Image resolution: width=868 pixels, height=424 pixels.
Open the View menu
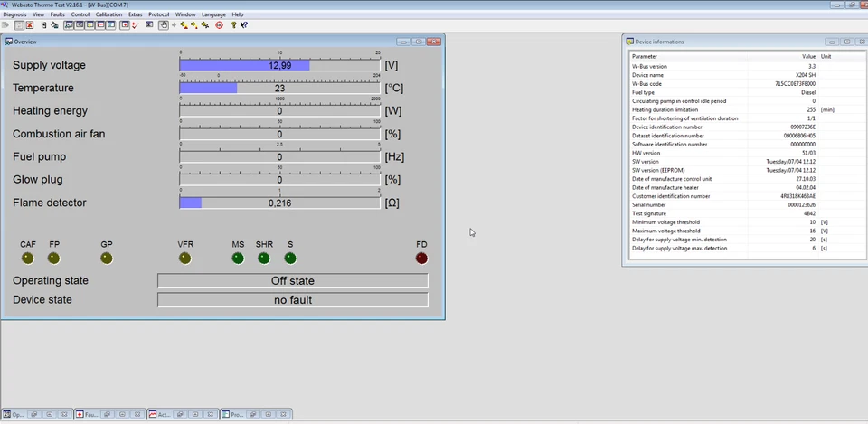38,14
